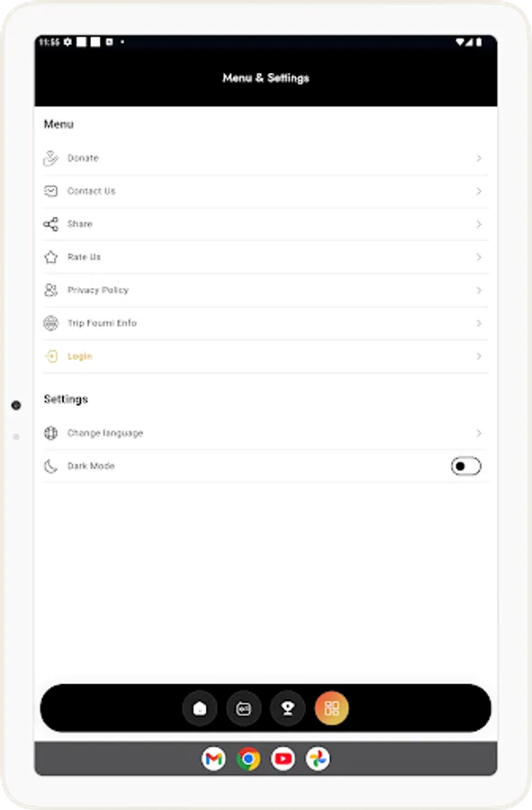
Task: Select the Privacy Policy people icon
Action: [x=51, y=290]
